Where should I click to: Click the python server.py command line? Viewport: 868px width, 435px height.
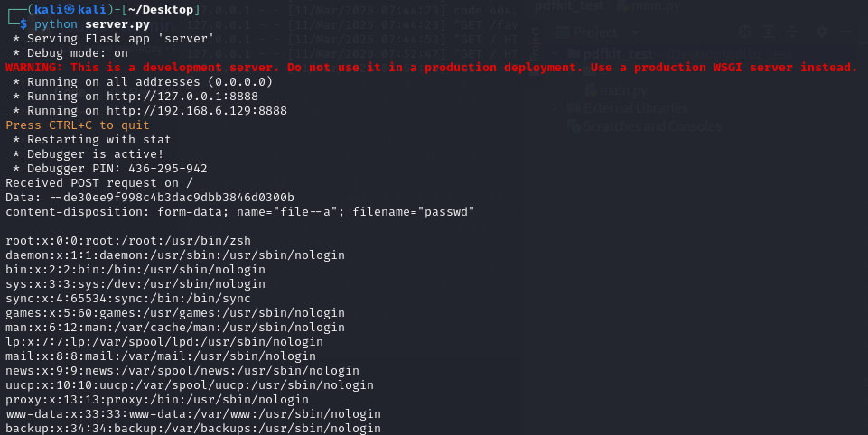(x=92, y=24)
